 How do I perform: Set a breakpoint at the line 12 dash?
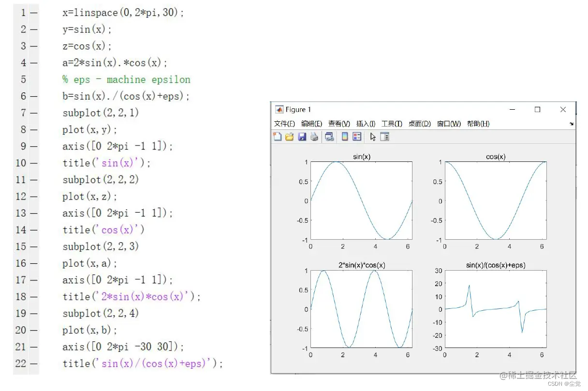[33, 197]
